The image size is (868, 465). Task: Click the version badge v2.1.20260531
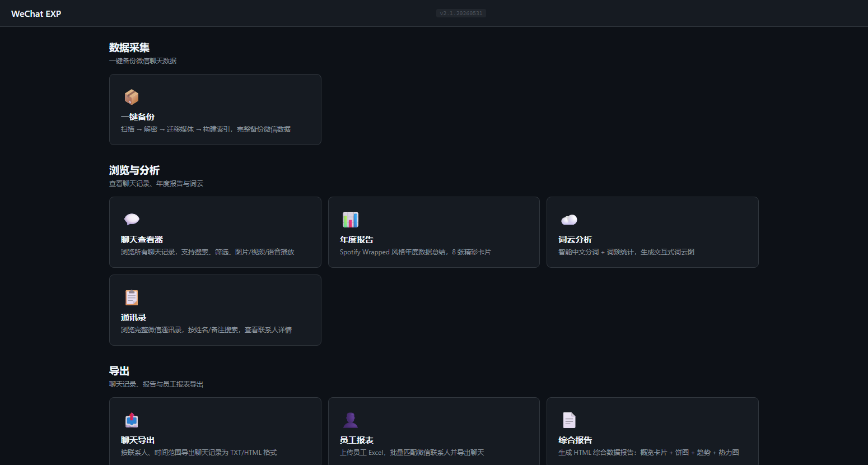[461, 13]
